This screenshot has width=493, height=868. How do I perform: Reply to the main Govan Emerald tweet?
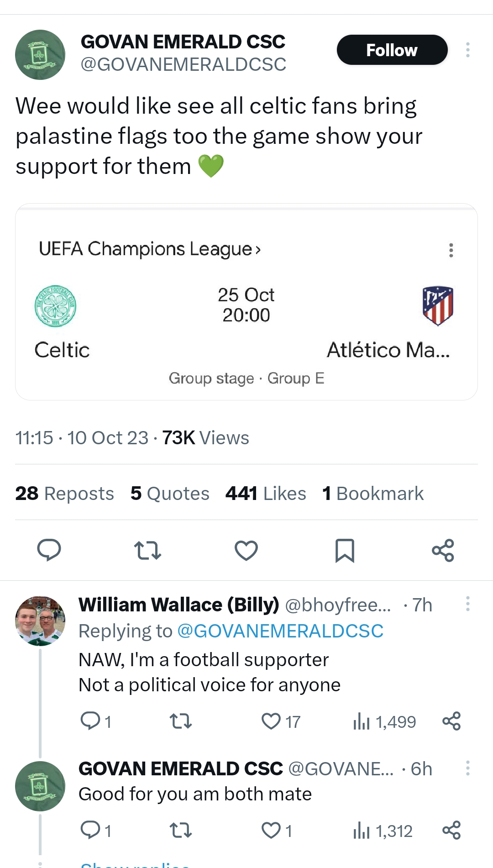point(49,550)
